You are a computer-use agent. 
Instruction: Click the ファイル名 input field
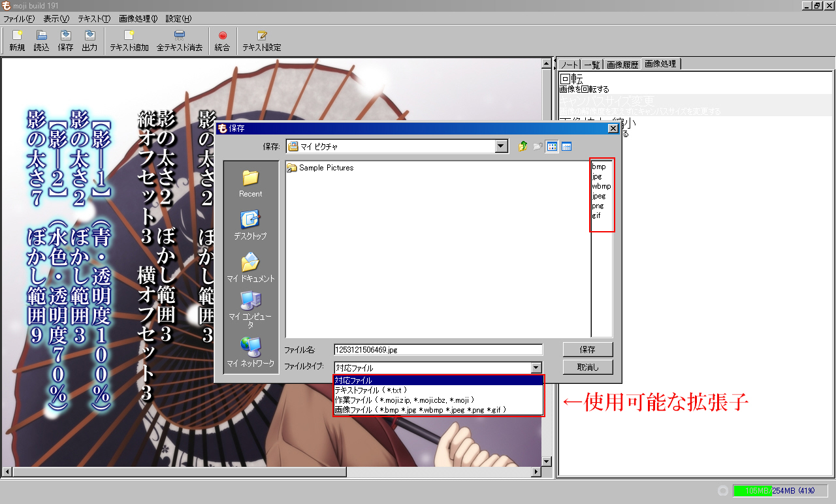click(438, 350)
